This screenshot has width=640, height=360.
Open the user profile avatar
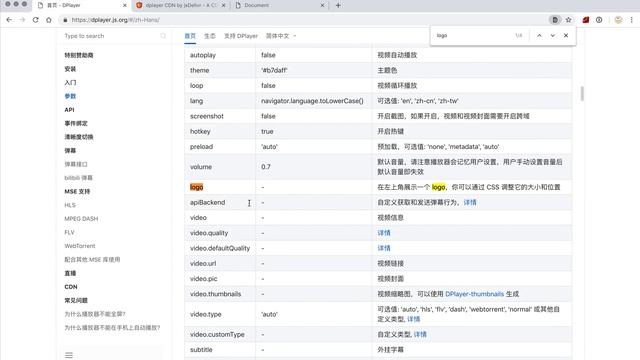pyautogui.click(x=618, y=20)
